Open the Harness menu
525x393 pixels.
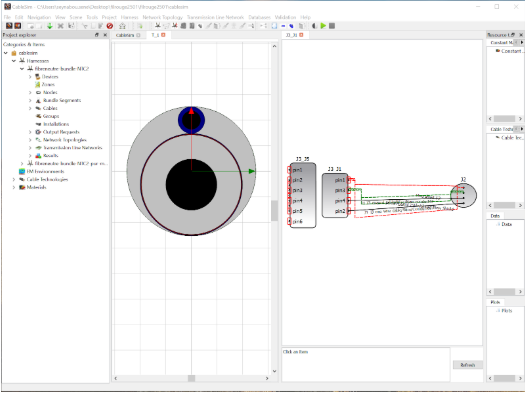coord(130,17)
